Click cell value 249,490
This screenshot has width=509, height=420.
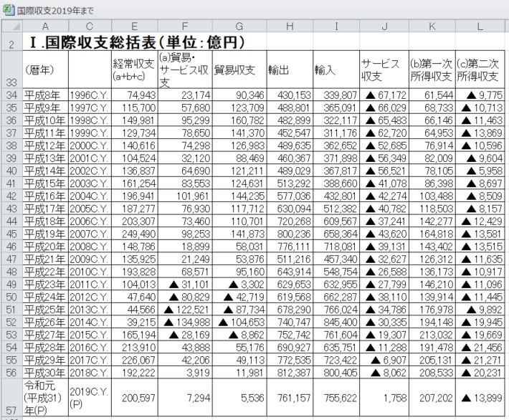point(134,234)
